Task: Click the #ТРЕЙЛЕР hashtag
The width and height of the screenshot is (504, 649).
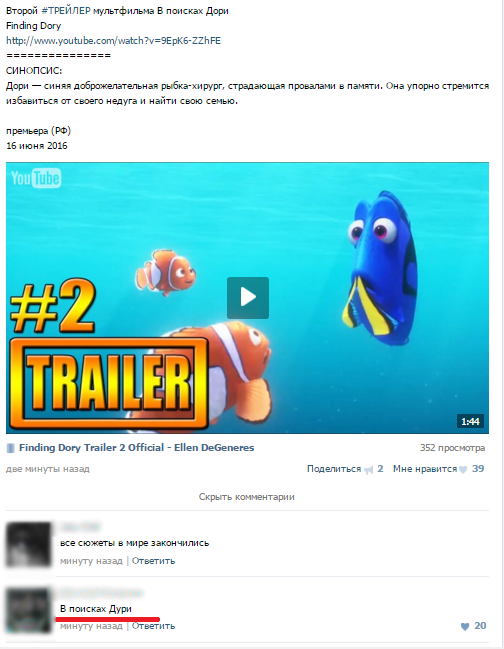Action: pyautogui.click(x=66, y=11)
